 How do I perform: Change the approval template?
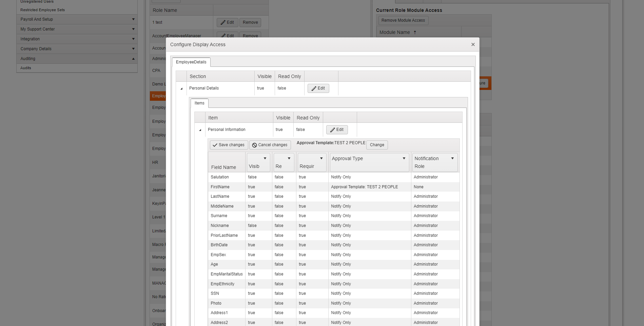coord(377,145)
